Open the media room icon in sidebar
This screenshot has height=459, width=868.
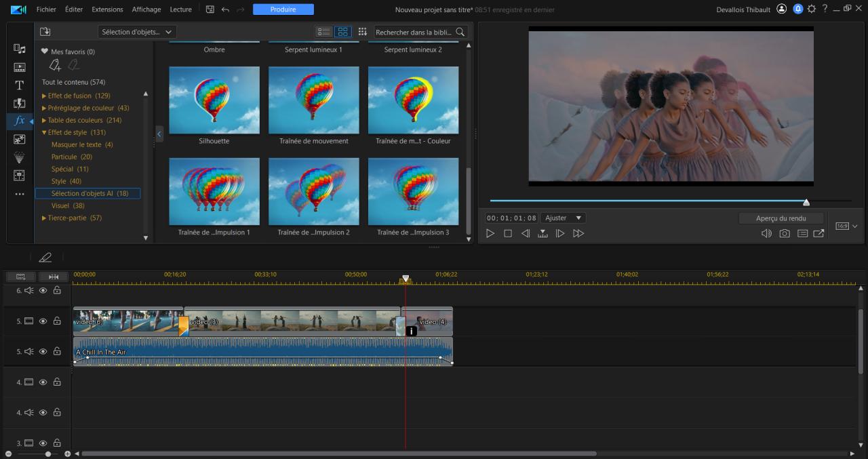(20, 49)
